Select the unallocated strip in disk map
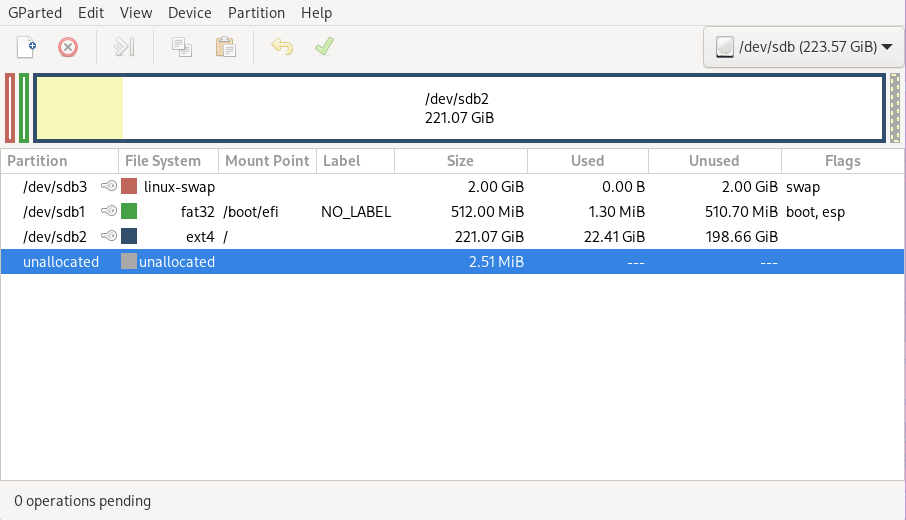 [x=894, y=108]
